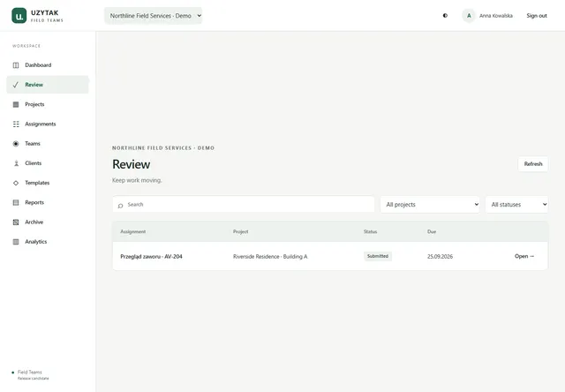Select Review in the sidebar
This screenshot has height=392, width=565.
click(48, 85)
